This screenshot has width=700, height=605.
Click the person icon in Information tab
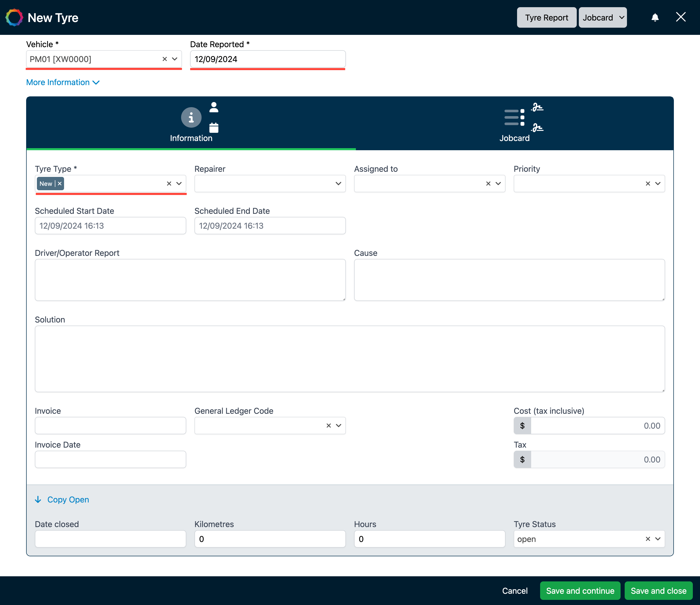214,107
